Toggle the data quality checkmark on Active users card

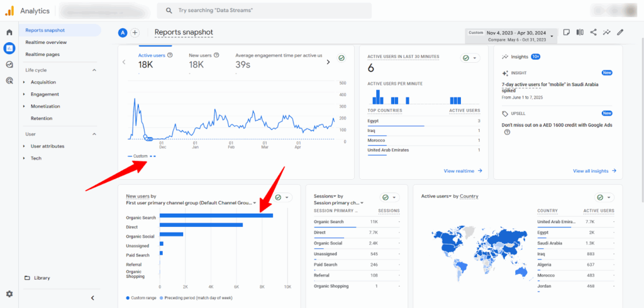341,58
